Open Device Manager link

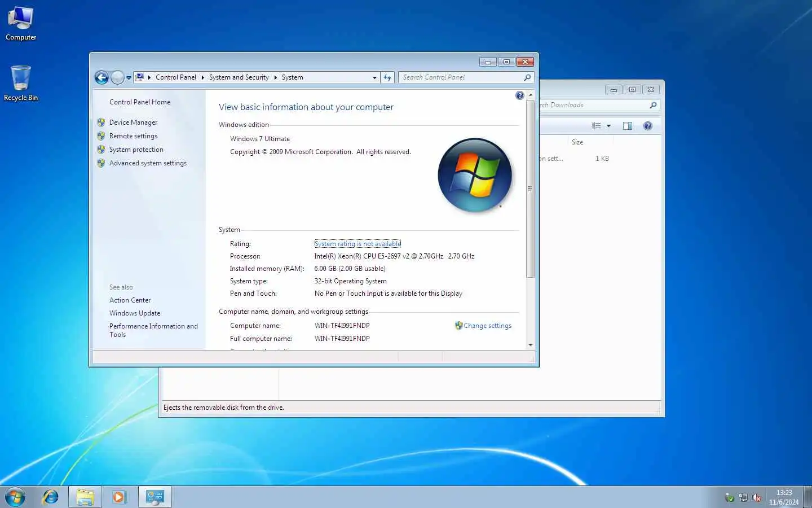coord(133,122)
